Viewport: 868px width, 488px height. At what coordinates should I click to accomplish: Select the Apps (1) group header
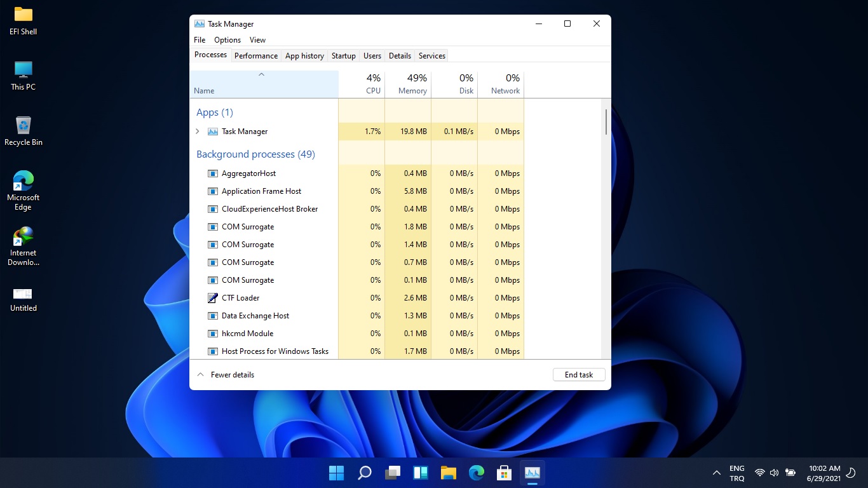[x=215, y=112]
